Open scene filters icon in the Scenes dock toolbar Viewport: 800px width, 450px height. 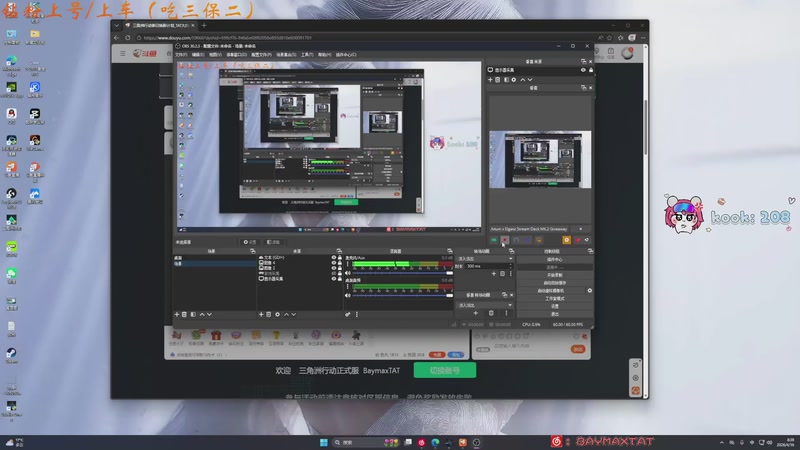pos(193,314)
